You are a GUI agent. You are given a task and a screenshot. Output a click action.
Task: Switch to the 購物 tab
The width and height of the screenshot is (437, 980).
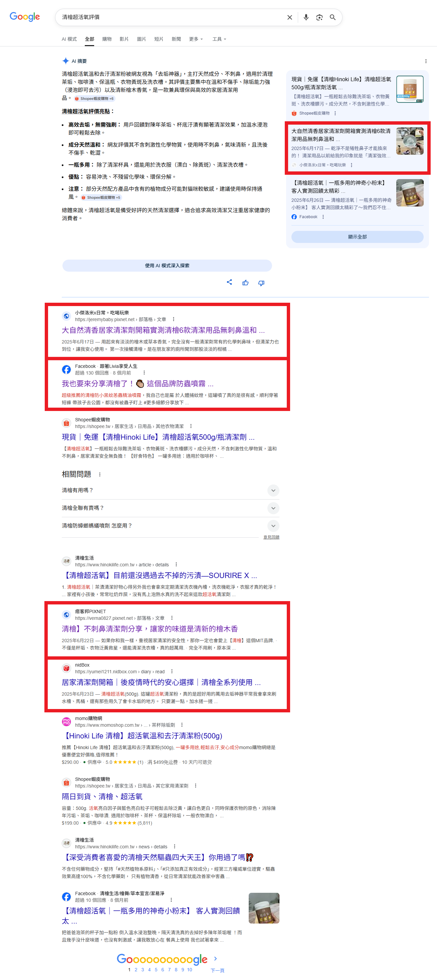click(107, 39)
